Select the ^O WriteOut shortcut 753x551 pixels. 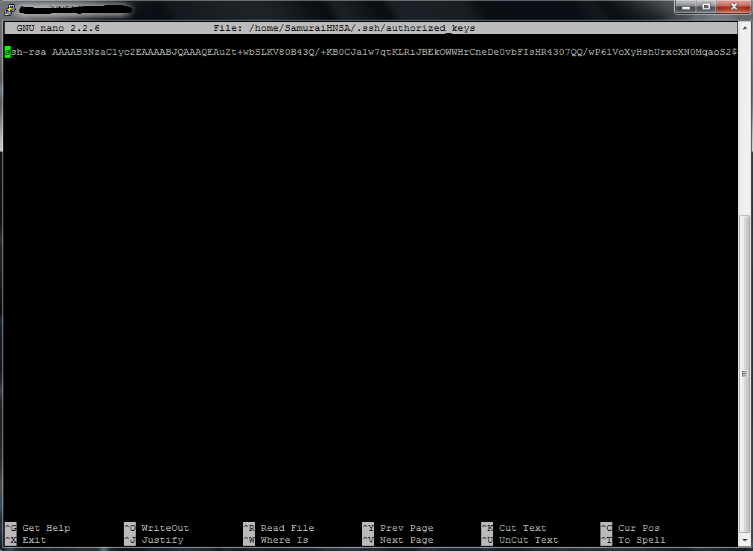(x=157, y=527)
